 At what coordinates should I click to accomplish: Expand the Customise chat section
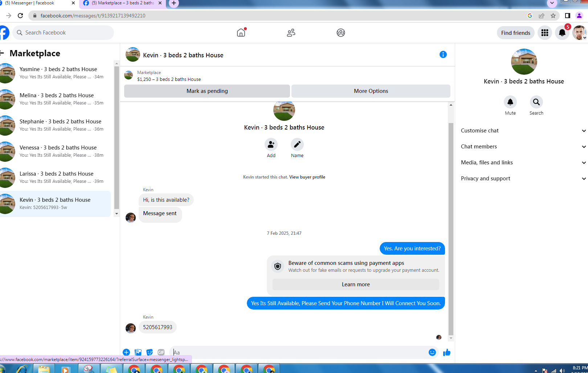click(523, 131)
